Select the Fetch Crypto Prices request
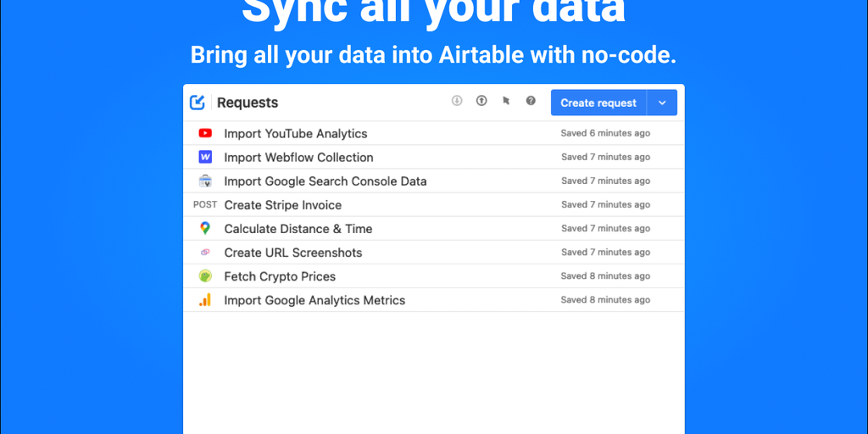This screenshot has width=868, height=434. [280, 276]
